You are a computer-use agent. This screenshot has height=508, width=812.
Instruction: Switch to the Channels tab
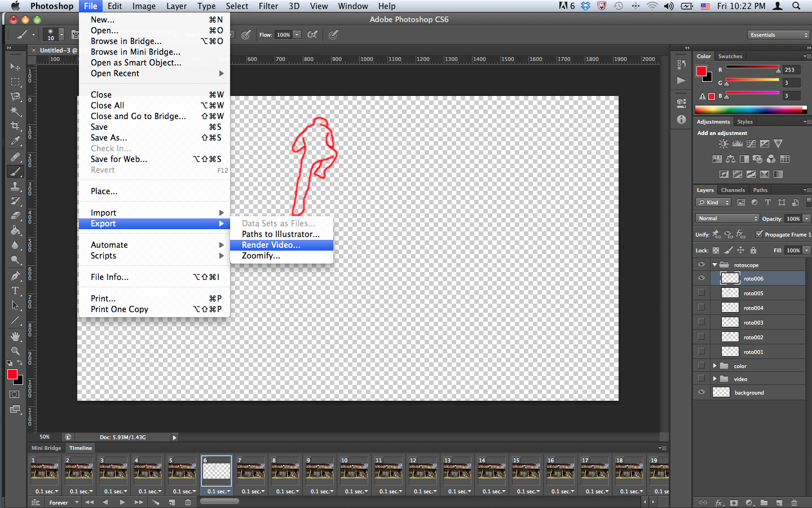732,190
